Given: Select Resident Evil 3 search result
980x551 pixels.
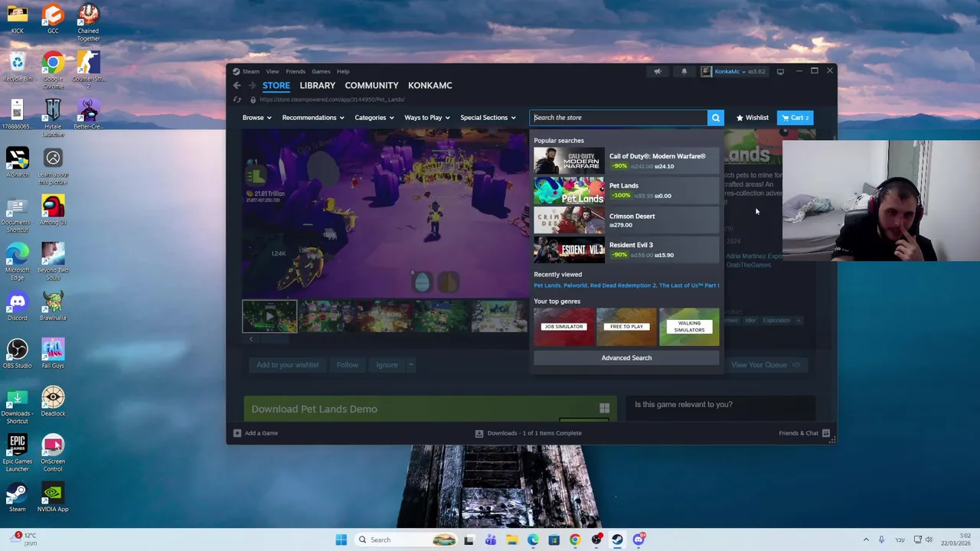Looking at the screenshot, I should pyautogui.click(x=626, y=250).
